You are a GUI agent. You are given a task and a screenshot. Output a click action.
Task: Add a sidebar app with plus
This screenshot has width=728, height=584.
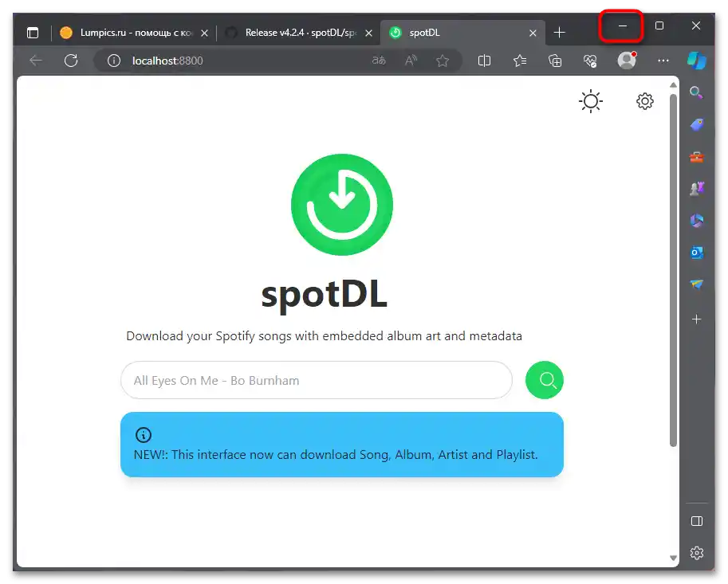click(x=696, y=319)
